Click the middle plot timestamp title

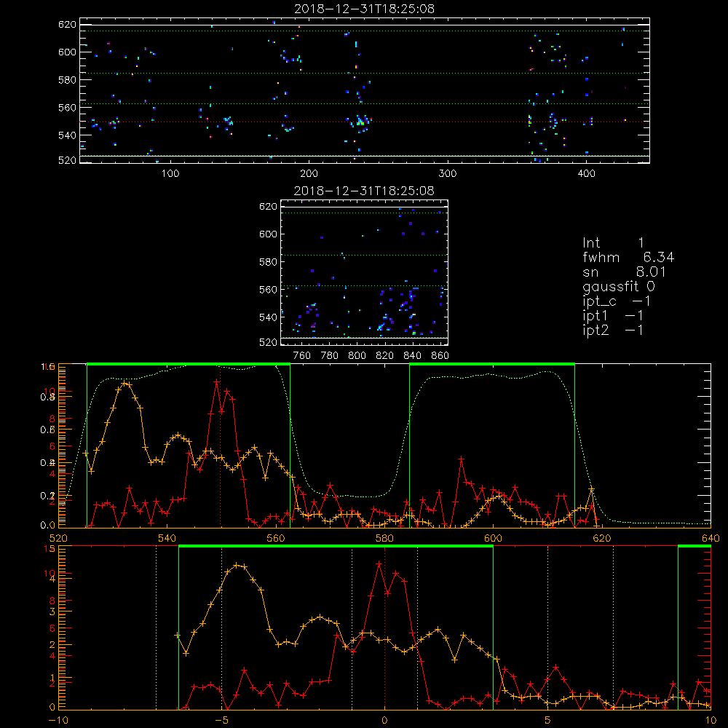coord(364,191)
